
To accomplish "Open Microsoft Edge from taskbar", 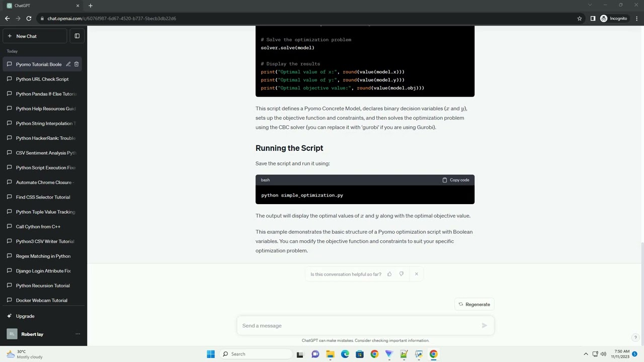I will point(345,354).
